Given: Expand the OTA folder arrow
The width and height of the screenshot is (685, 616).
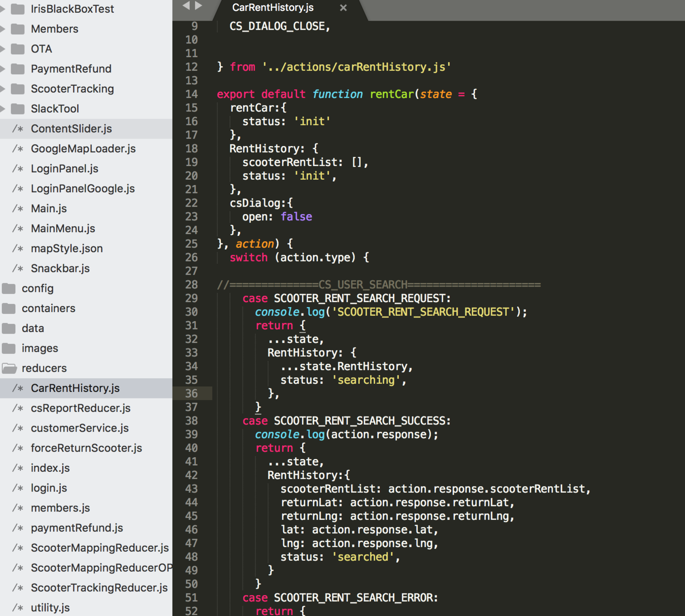Looking at the screenshot, I should click(x=3, y=49).
